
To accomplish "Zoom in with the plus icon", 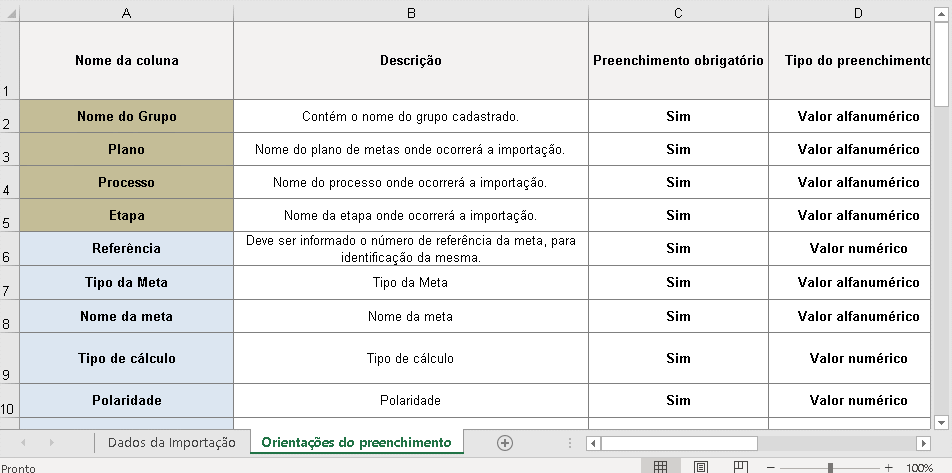I will click(888, 468).
